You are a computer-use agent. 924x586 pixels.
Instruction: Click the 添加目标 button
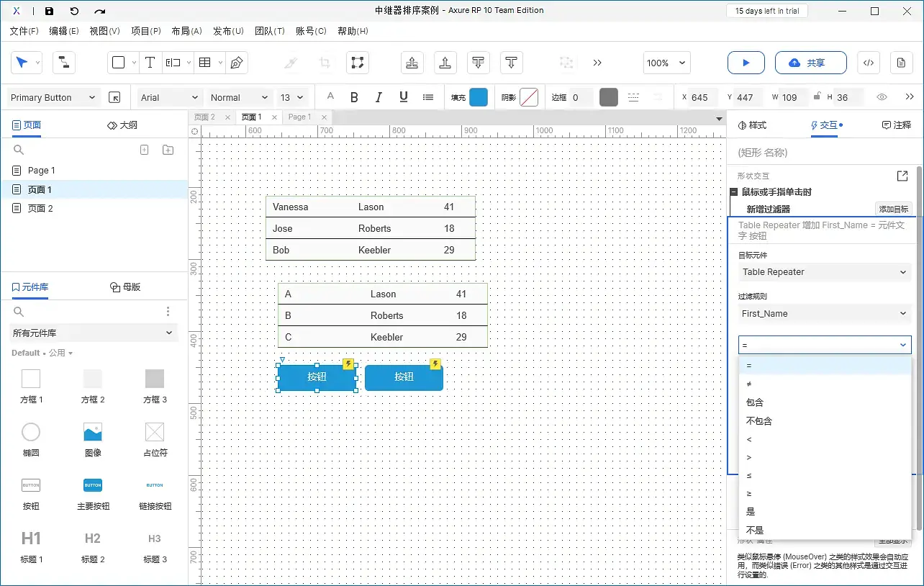893,209
